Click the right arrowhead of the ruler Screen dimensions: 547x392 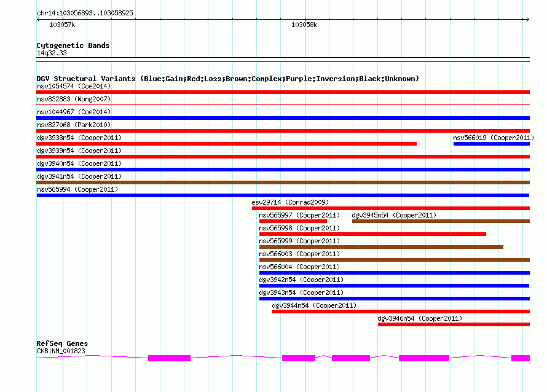[527, 19]
